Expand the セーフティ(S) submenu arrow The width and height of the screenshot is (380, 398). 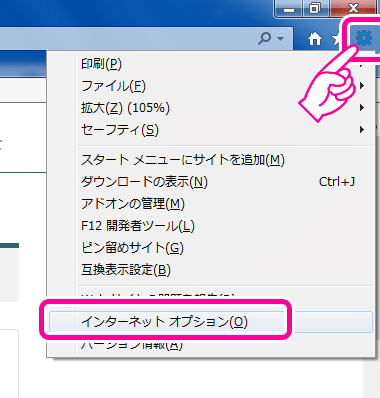click(362, 130)
